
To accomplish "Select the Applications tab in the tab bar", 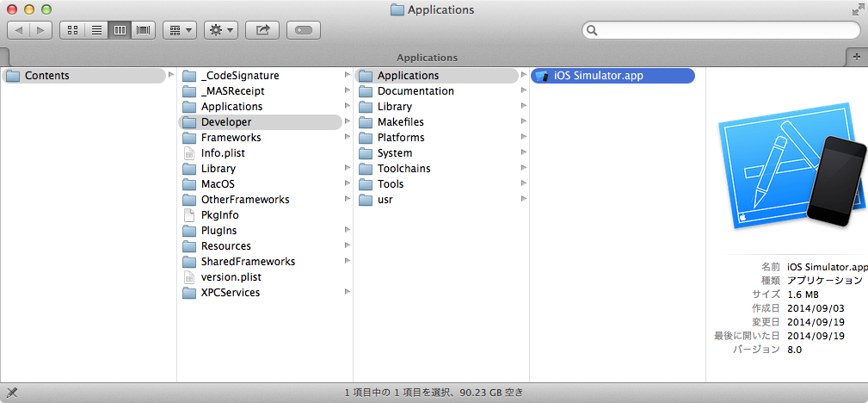I will click(428, 58).
